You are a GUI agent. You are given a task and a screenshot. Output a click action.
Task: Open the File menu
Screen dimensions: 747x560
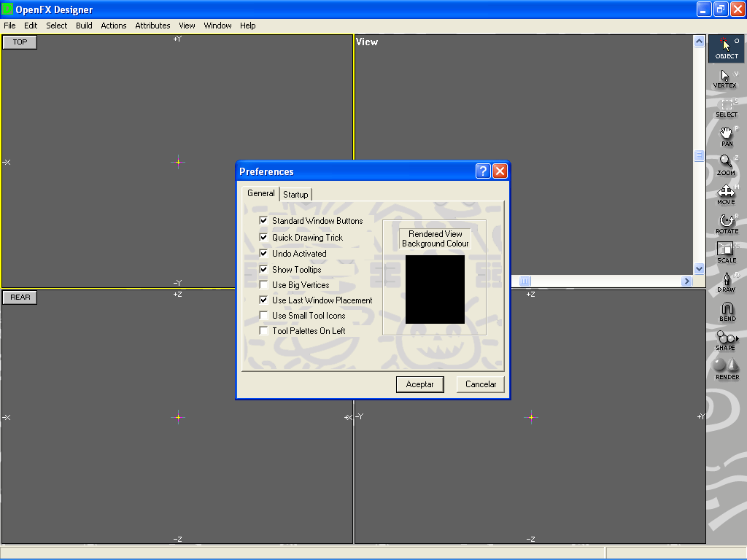coord(9,26)
